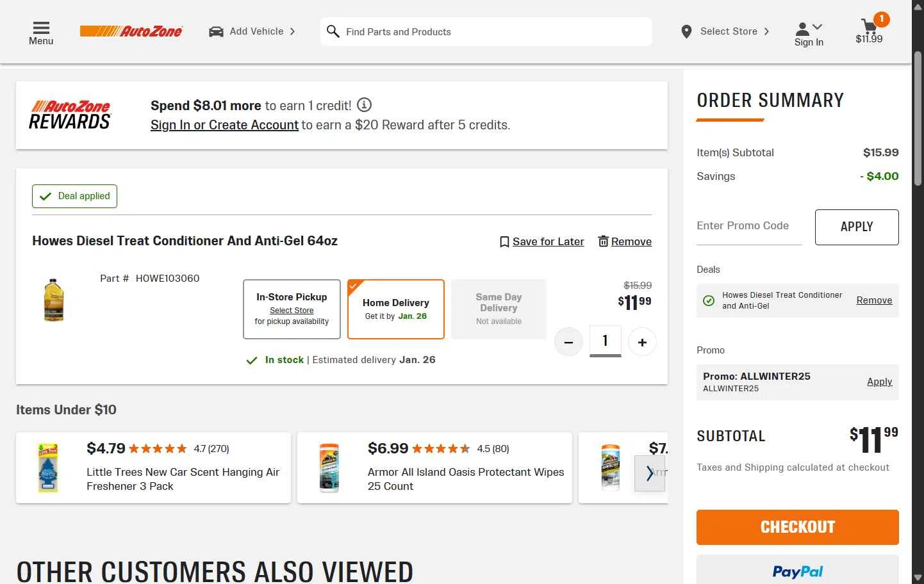This screenshot has width=924, height=584.
Task: Click the $11.99 cart total in header
Action: [869, 39]
